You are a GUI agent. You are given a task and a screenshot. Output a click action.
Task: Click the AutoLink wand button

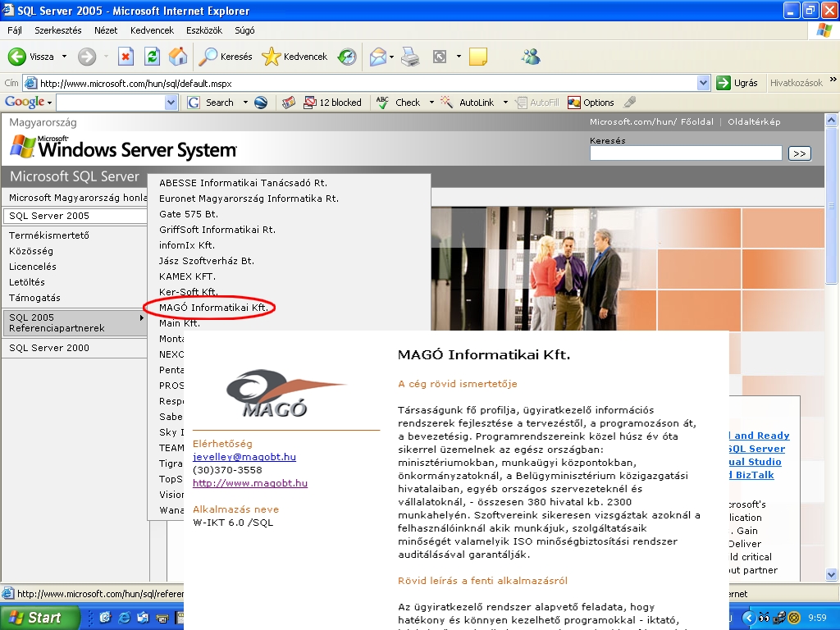tap(467, 103)
